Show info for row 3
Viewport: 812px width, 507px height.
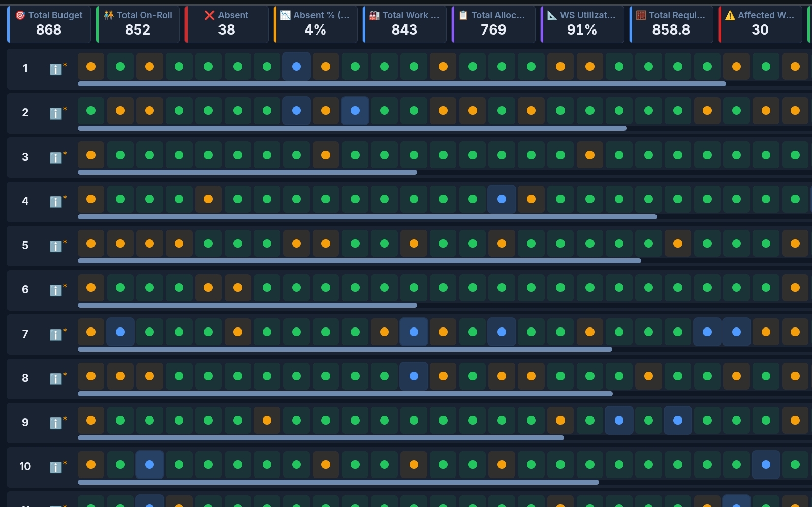point(55,158)
